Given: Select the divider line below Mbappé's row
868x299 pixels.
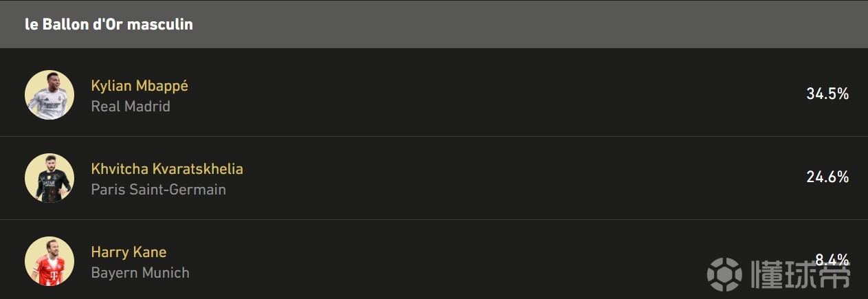Looking at the screenshot, I should 434,136.
